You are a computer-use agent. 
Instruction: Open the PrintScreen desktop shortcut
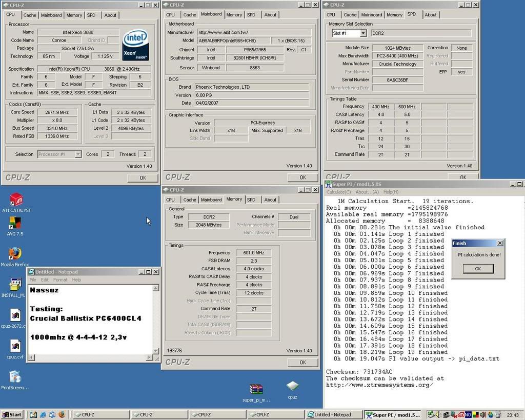(15, 380)
